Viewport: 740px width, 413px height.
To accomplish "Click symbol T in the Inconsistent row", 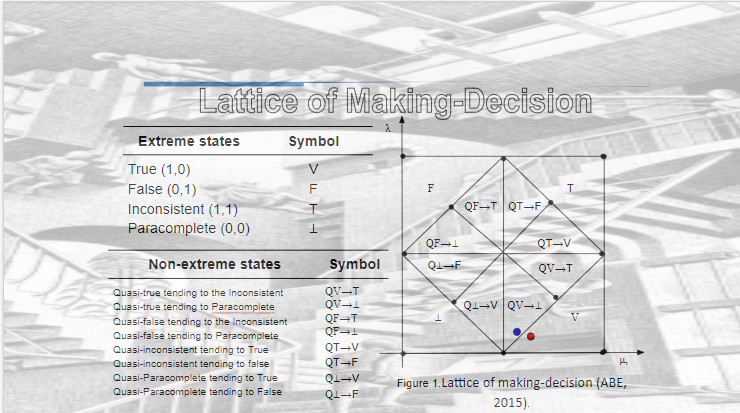I will [x=313, y=209].
